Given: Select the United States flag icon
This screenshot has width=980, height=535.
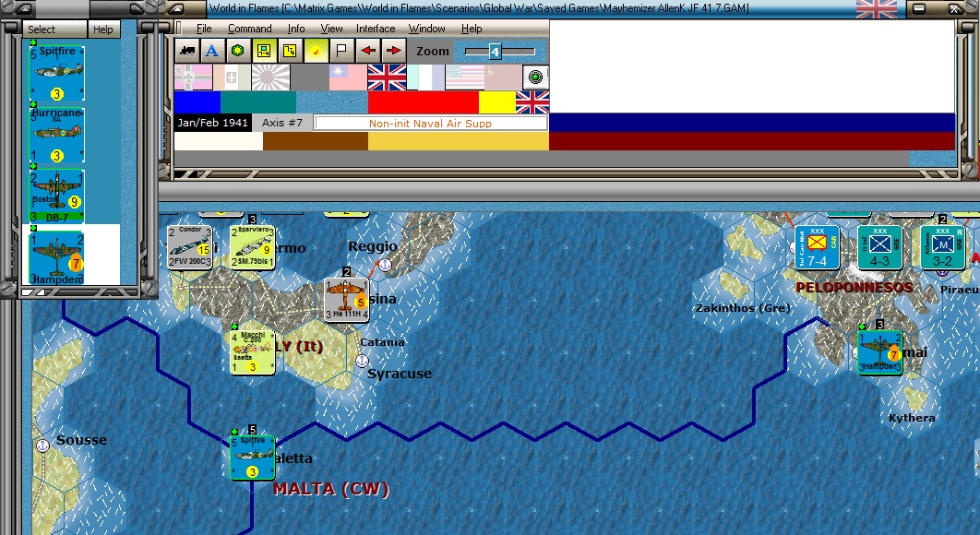Looking at the screenshot, I should pos(464,77).
